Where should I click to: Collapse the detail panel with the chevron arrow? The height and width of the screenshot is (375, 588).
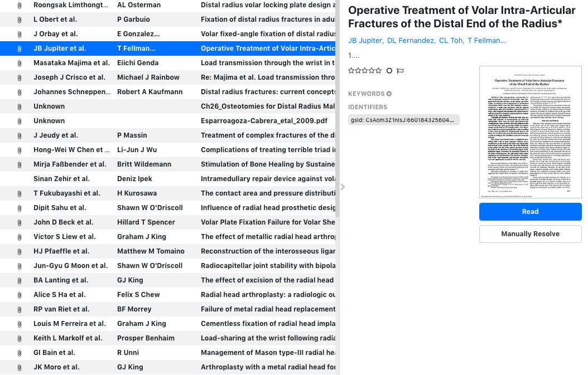(342, 187)
